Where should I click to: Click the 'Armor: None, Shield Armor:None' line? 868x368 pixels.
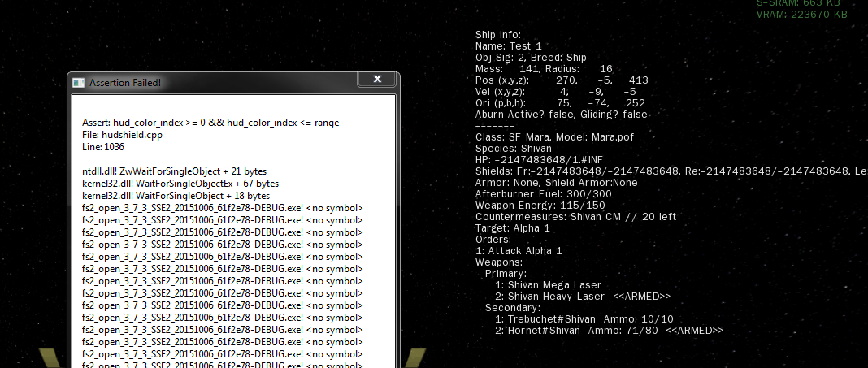[x=557, y=183]
